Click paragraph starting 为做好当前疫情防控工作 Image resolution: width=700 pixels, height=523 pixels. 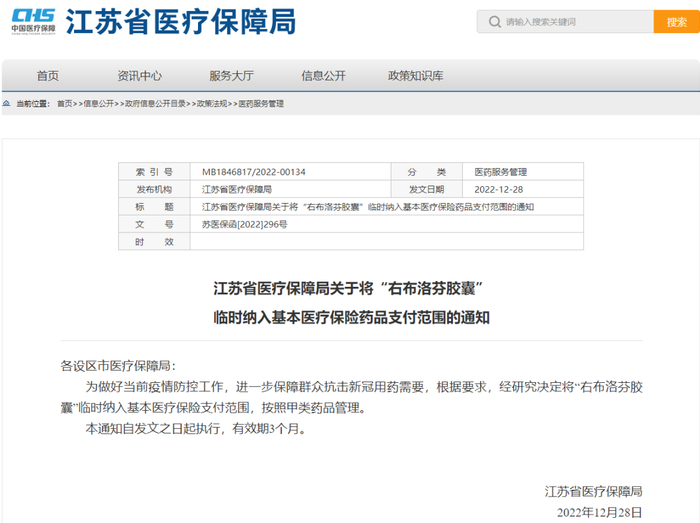(352, 397)
